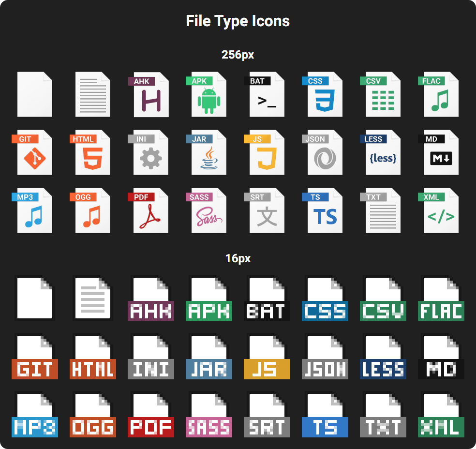Select the TS blue file icon
This screenshot has height=449, width=476.
pos(325,210)
